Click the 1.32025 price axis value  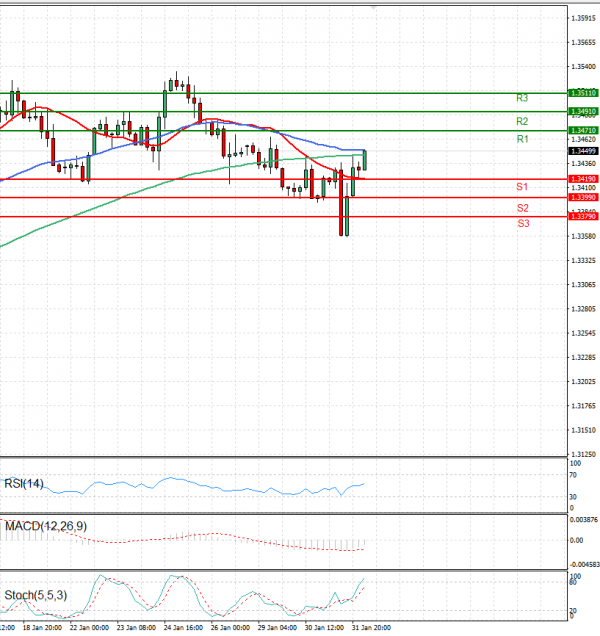click(583, 382)
